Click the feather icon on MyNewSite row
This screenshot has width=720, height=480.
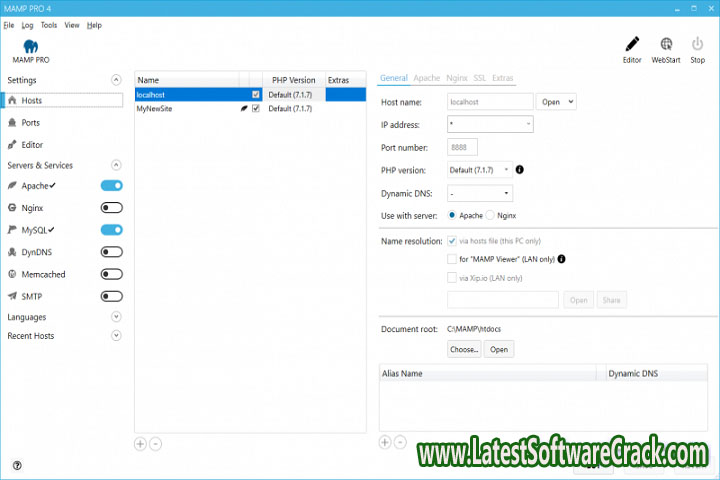244,108
